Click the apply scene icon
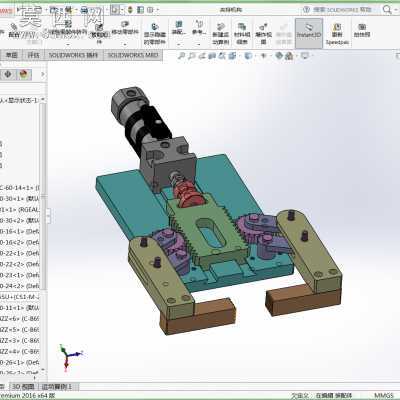The image size is (400, 400). 289,56
